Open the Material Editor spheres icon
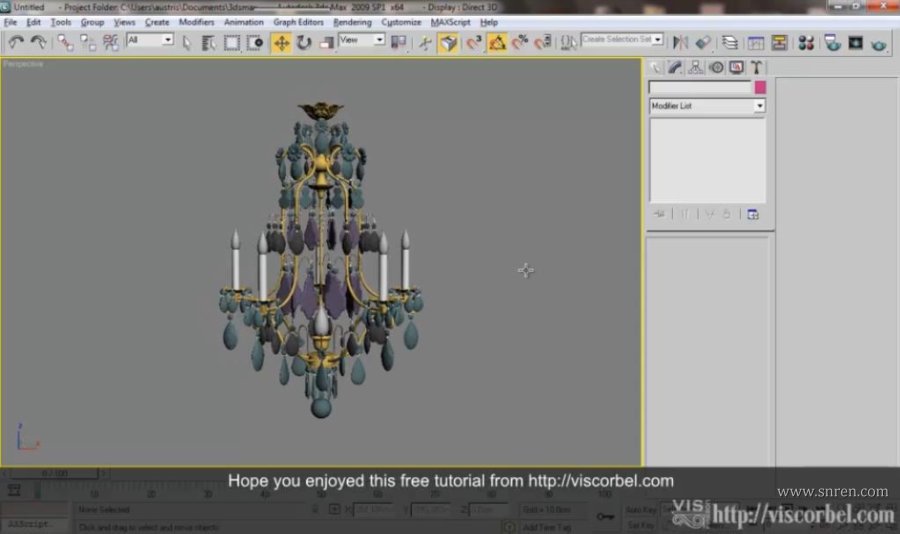This screenshot has height=534, width=900. (x=806, y=42)
